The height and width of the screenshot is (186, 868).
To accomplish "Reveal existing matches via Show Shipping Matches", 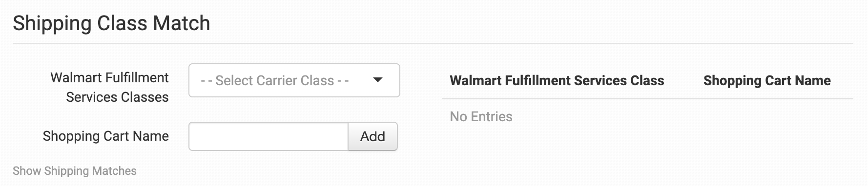I will tap(75, 171).
